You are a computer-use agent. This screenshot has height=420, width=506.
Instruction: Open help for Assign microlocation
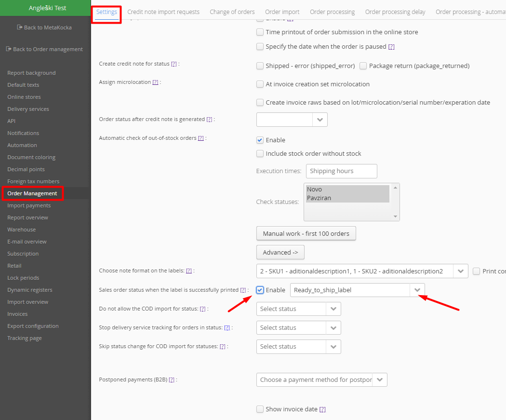pyautogui.click(x=155, y=82)
